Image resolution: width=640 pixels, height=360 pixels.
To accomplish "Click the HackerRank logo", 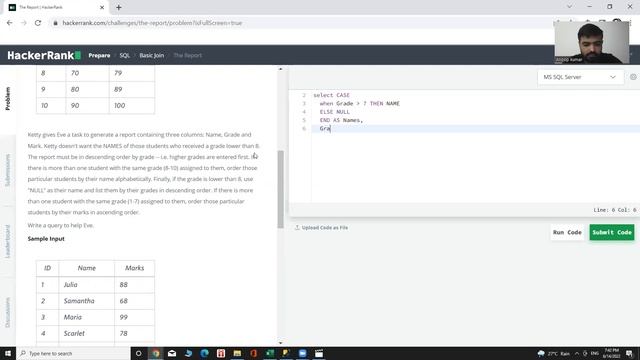I will 44,55.
